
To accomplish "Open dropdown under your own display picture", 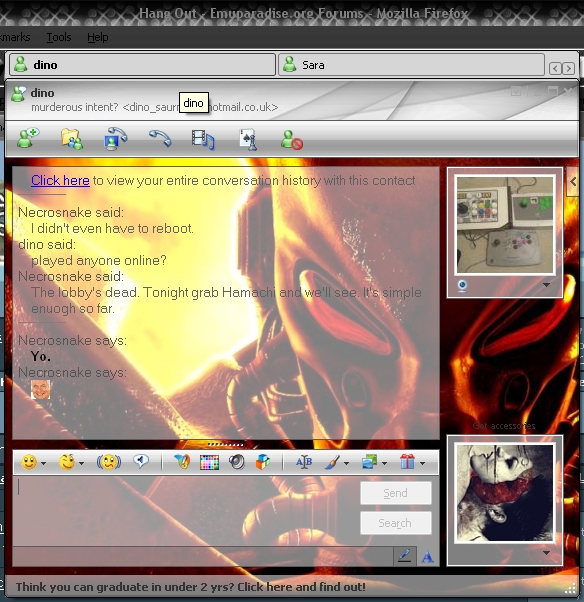I will click(x=546, y=553).
